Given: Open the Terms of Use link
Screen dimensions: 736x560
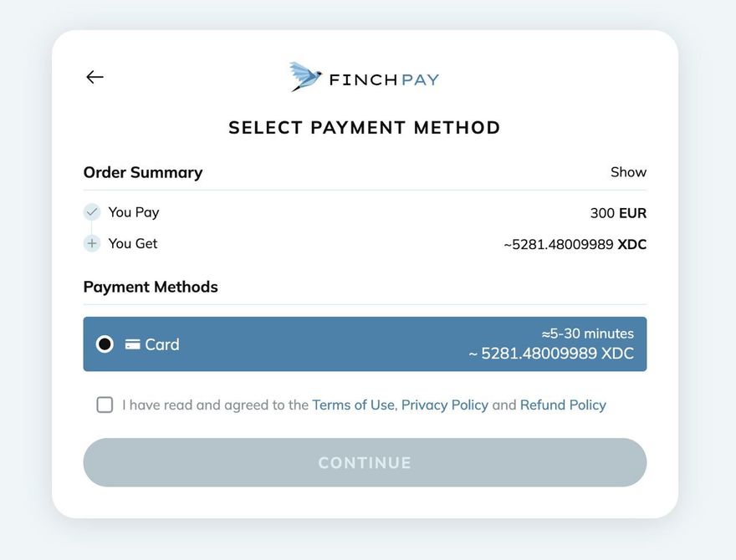Looking at the screenshot, I should [353, 405].
